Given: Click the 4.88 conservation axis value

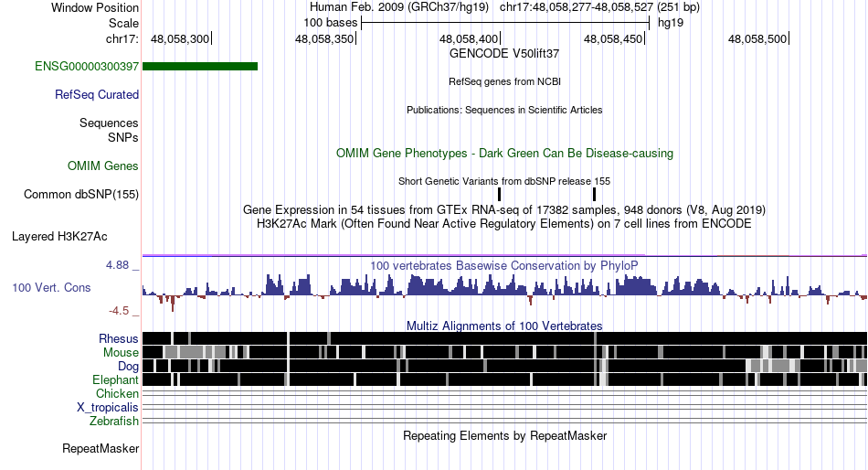Looking at the screenshot, I should pos(117,265).
